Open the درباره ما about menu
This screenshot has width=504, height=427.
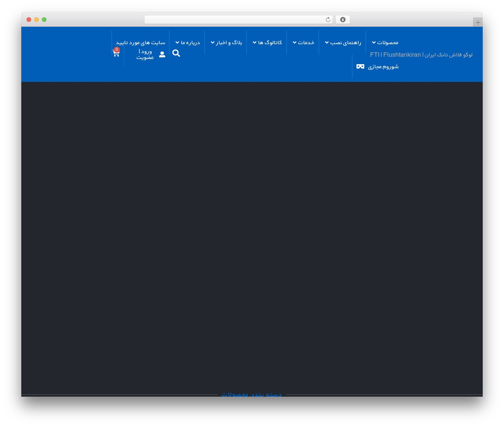pyautogui.click(x=188, y=43)
